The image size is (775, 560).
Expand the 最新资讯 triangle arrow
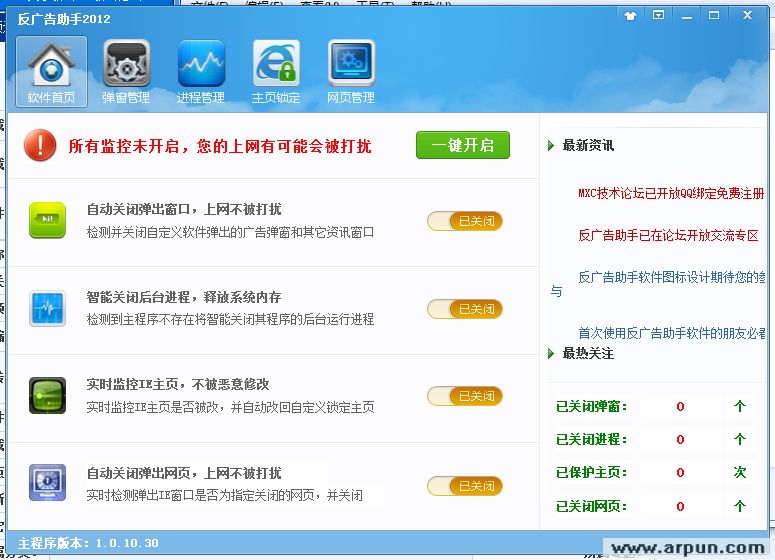tap(551, 146)
